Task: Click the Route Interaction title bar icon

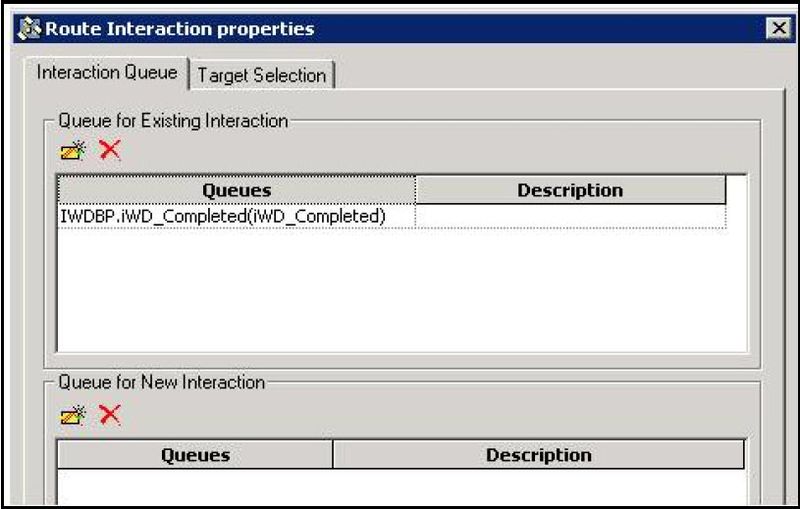Action: click(29, 29)
